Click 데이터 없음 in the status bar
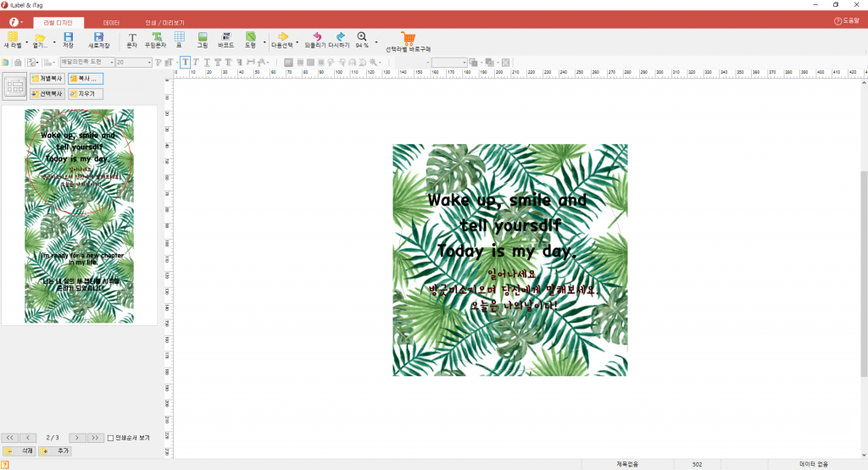The image size is (868, 470). pos(814,464)
